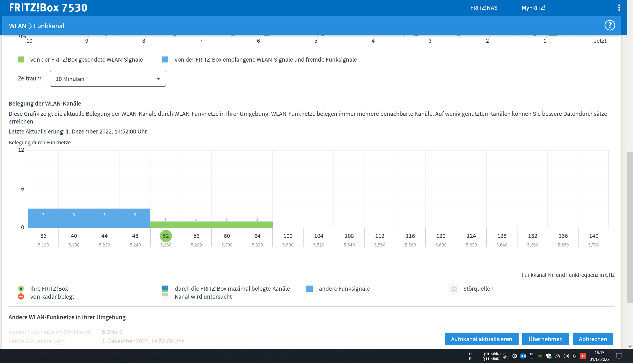Open the NVIDIA tray icon
Screen dimensions: 633x364
[x=540, y=356]
